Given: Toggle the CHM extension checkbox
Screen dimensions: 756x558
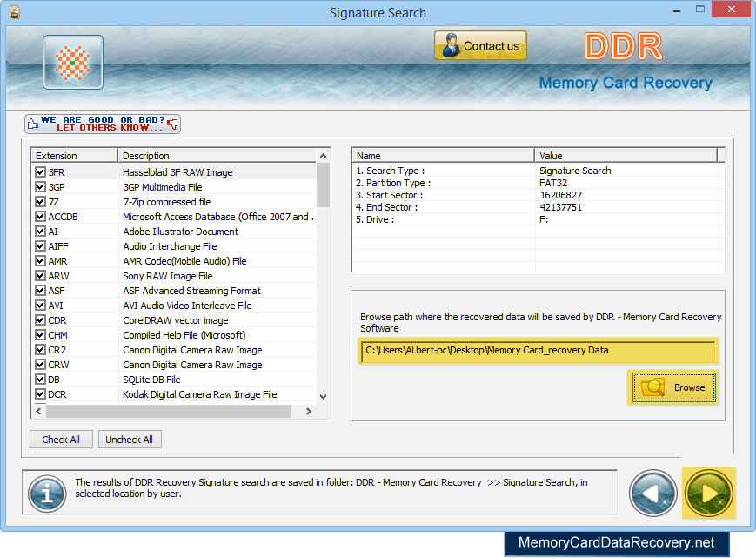Looking at the screenshot, I should point(41,334).
